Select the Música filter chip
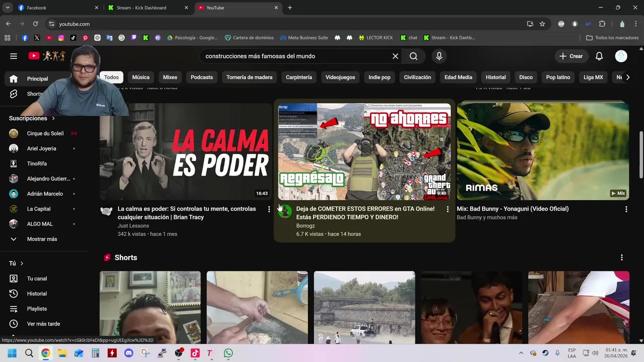Viewport: 644px width, 362px height. tap(141, 77)
